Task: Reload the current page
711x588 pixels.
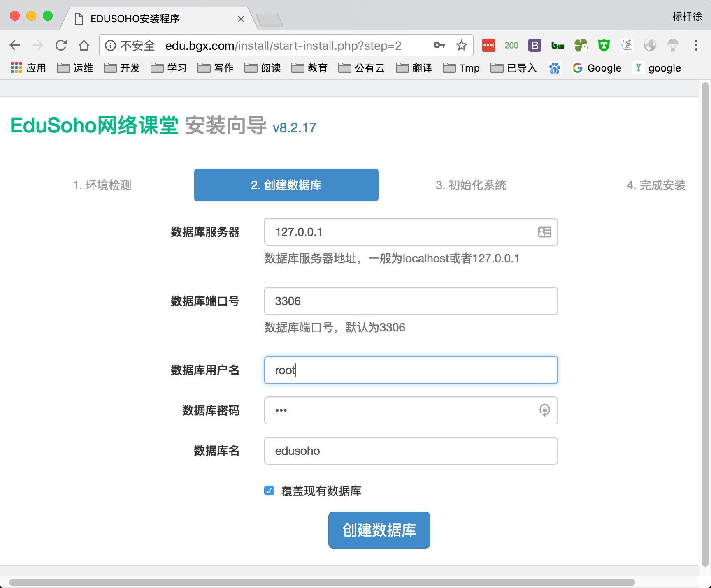Action: tap(61, 45)
